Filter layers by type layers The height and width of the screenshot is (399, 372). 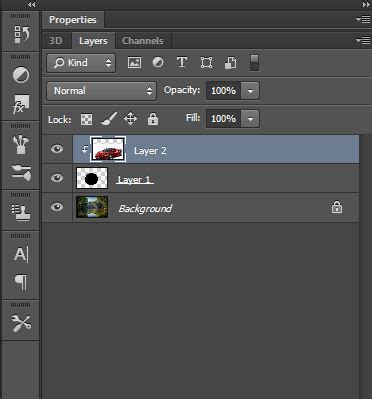click(x=182, y=62)
